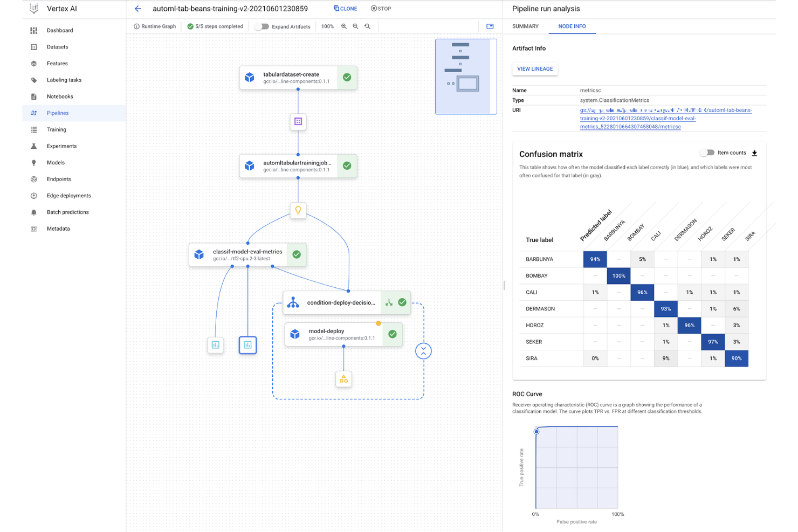Select Datasets in the left sidebar
This screenshot has height=532, width=798.
coord(57,47)
